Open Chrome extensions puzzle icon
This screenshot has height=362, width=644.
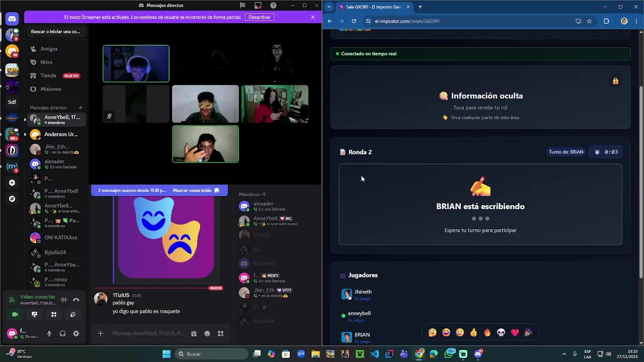606,21
